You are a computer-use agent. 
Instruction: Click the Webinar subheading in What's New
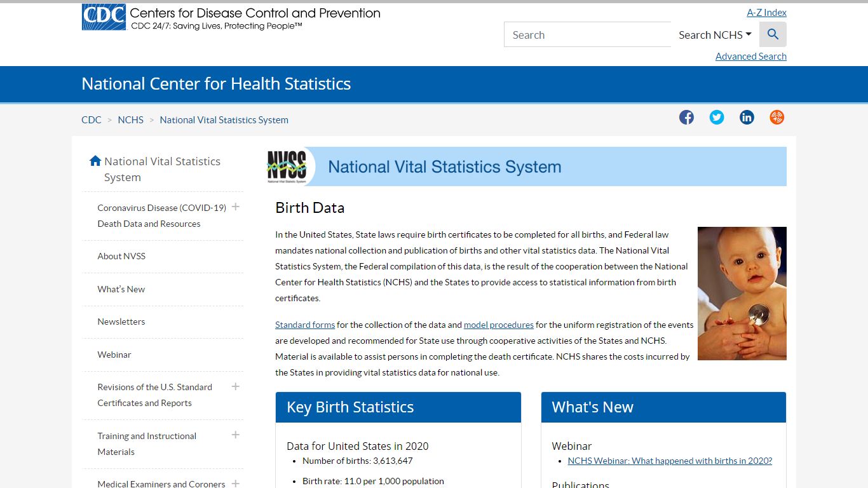(572, 446)
